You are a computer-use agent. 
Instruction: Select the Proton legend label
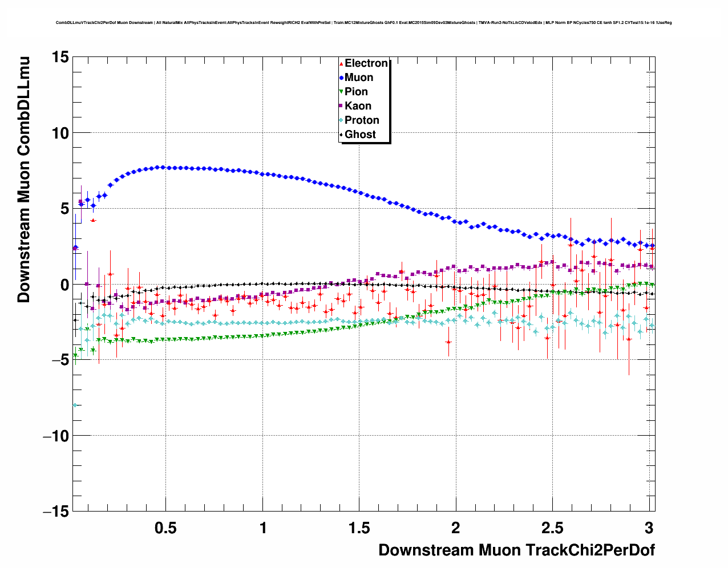[x=362, y=120]
